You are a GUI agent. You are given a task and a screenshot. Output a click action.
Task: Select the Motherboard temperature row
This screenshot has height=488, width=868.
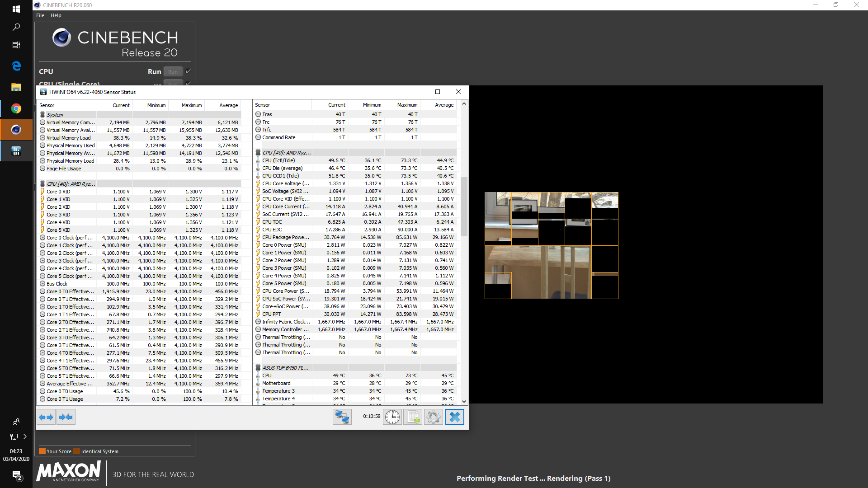pos(355,383)
